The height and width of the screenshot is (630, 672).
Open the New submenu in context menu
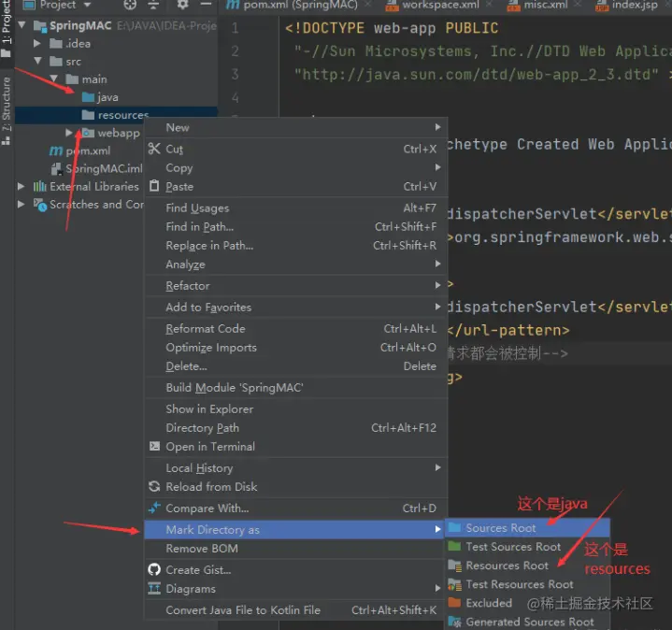pos(295,127)
